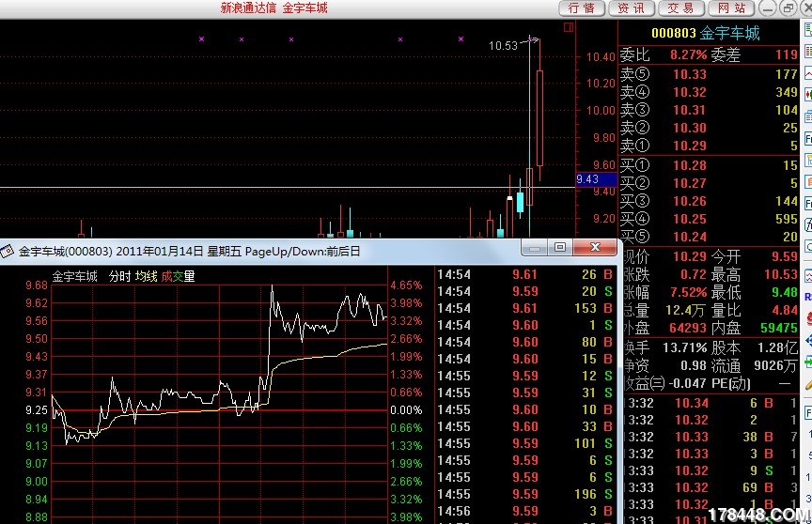812x524 pixels.
Task: Click the last purple info marker before 10.53
Action: pyautogui.click(x=461, y=39)
